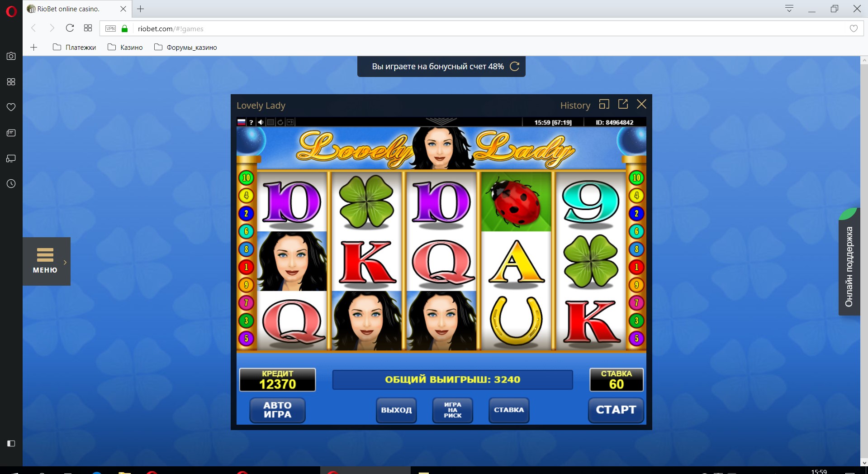Screen dimensions: 868x474
Task: Open the tab menu dropdown
Action: (789, 9)
